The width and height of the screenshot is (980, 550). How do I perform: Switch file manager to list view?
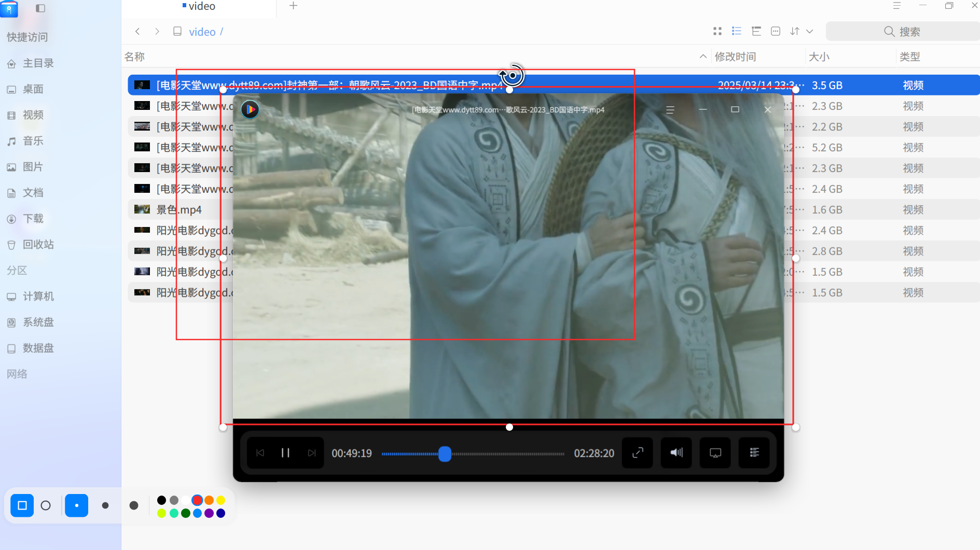click(737, 32)
